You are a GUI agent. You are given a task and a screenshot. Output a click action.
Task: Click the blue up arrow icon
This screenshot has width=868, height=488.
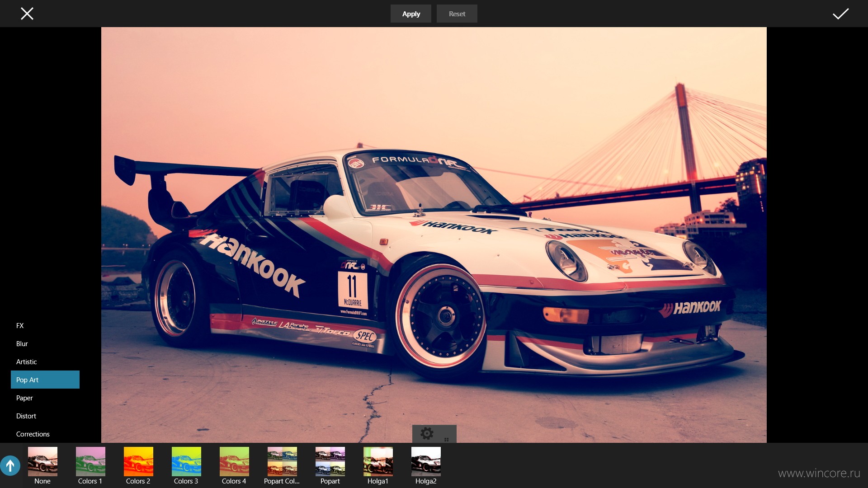10,465
